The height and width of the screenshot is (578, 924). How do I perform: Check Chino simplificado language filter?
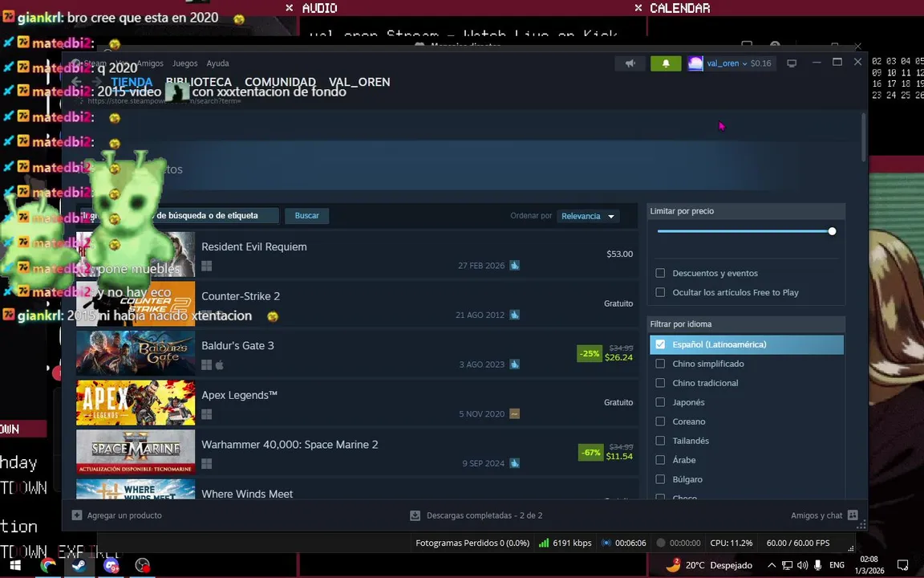point(660,364)
